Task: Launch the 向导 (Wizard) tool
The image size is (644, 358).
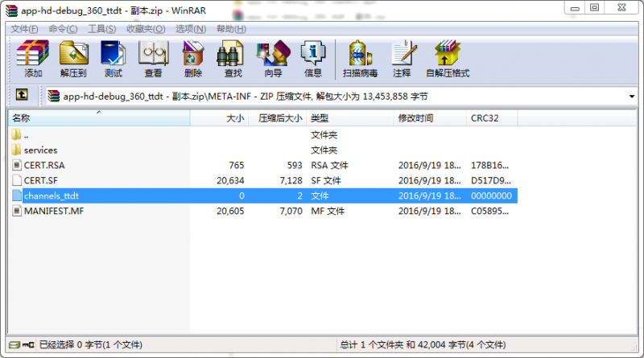Action: (x=273, y=59)
